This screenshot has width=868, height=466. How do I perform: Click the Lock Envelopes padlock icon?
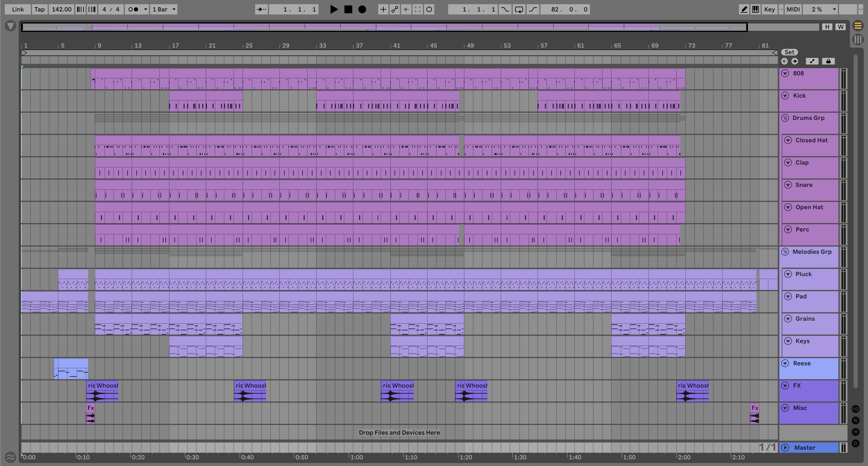[828, 61]
